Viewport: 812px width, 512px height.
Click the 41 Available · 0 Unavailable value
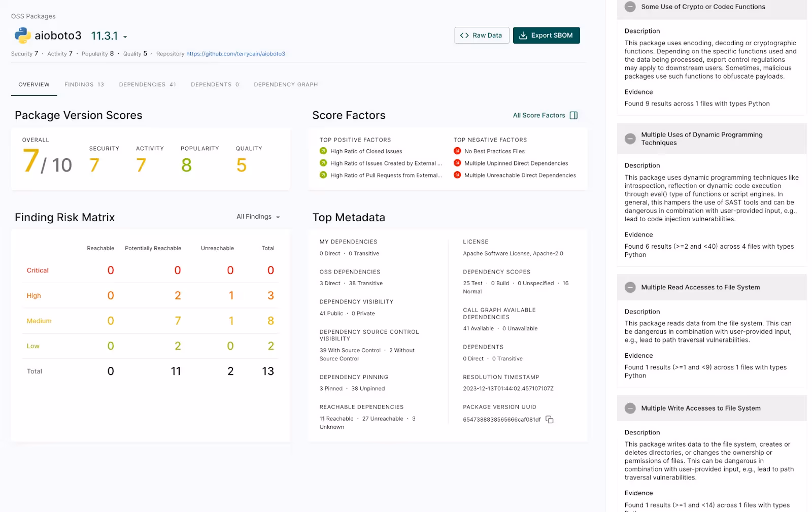coord(500,329)
